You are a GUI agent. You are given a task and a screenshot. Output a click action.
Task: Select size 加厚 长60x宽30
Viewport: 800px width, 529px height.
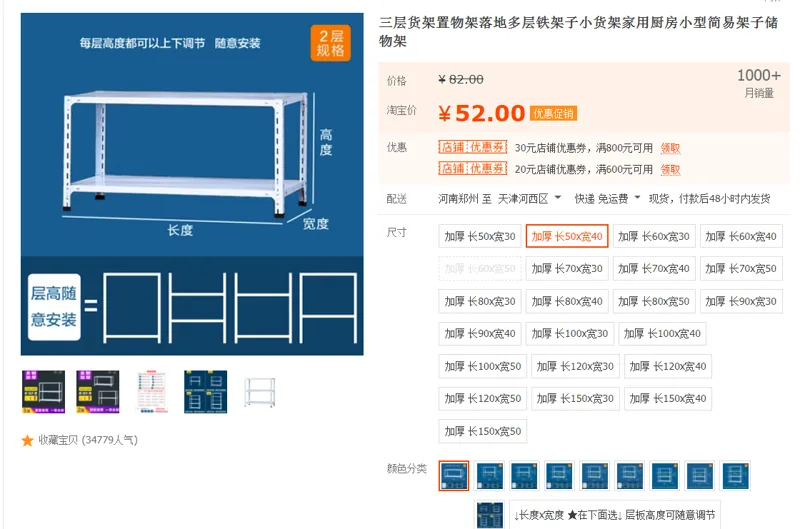[x=654, y=236]
